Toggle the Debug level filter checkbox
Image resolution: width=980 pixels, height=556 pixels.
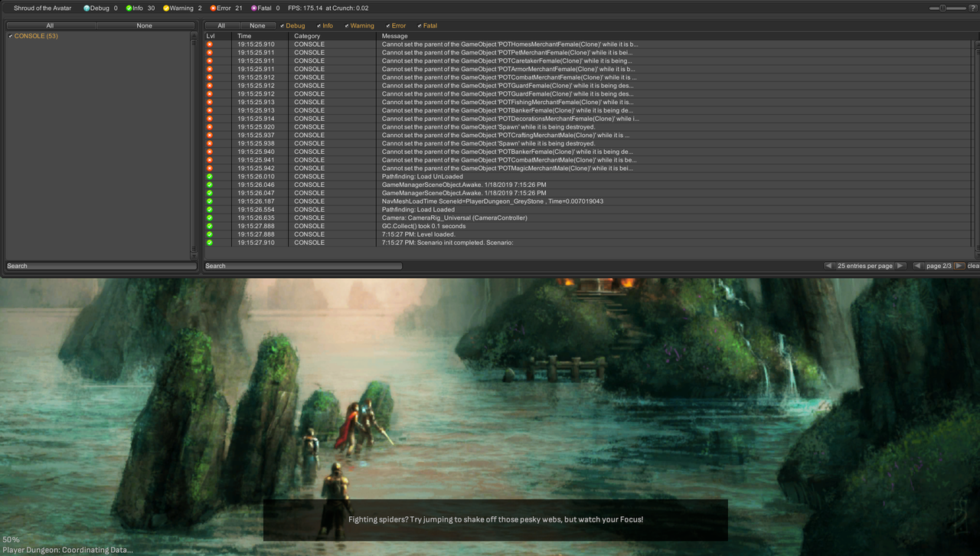pyautogui.click(x=282, y=26)
